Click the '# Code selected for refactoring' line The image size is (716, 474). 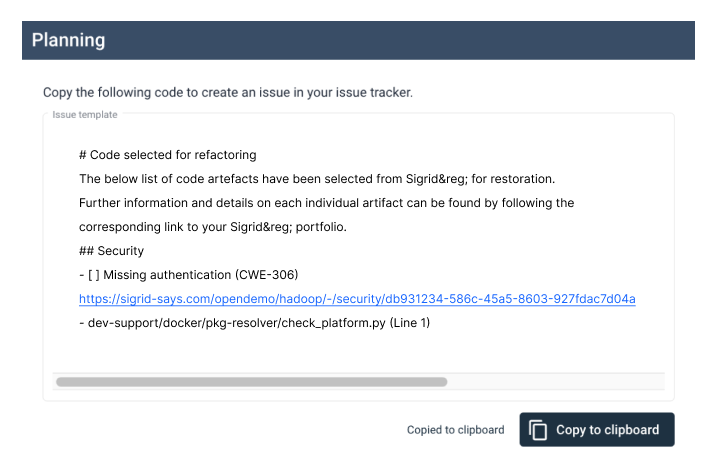tap(168, 155)
